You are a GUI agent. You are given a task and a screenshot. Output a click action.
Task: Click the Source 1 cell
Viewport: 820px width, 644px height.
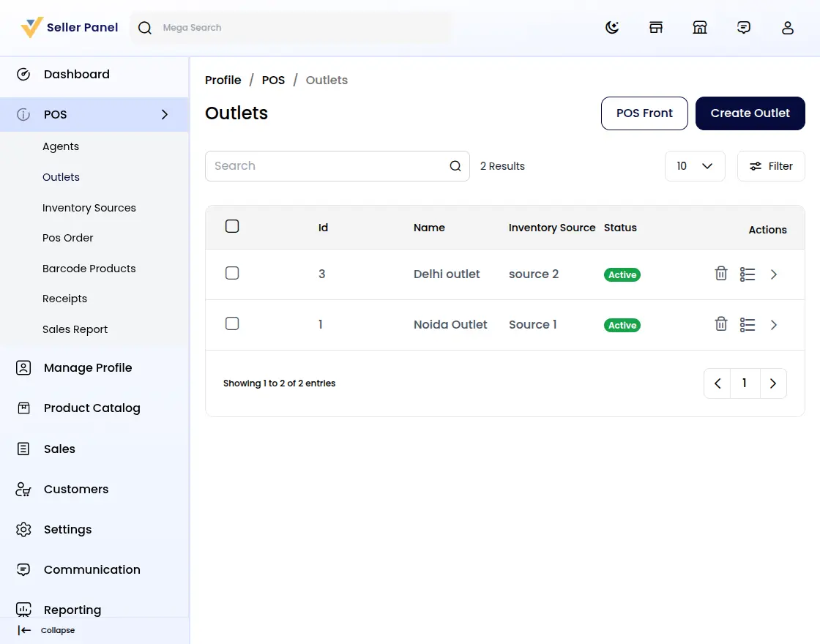coord(532,325)
